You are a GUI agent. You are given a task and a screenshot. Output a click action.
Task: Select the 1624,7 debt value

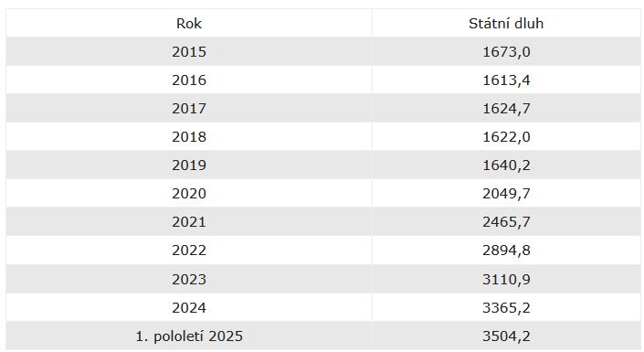point(506,109)
